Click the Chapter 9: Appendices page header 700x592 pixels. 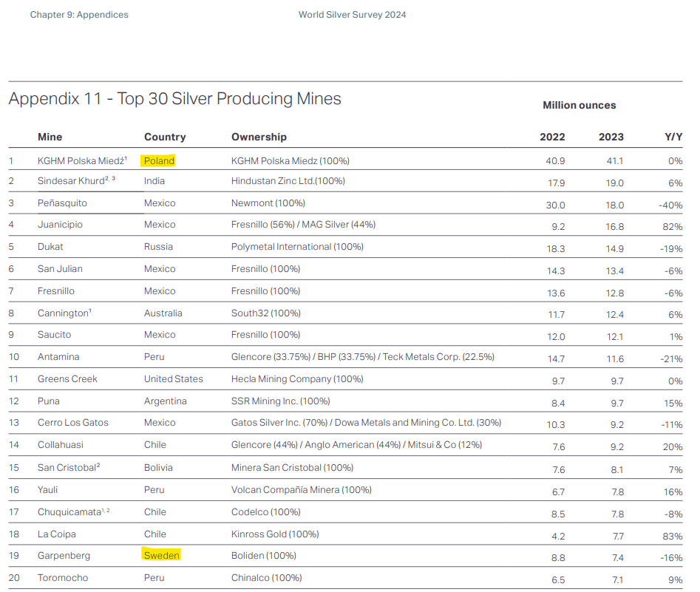[x=79, y=15]
